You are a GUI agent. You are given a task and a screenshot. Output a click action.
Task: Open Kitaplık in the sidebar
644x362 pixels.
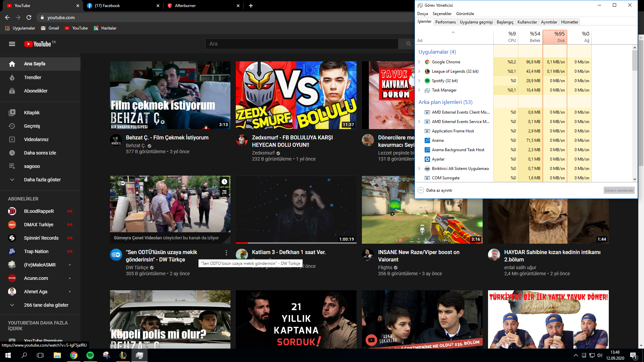[40, 113]
